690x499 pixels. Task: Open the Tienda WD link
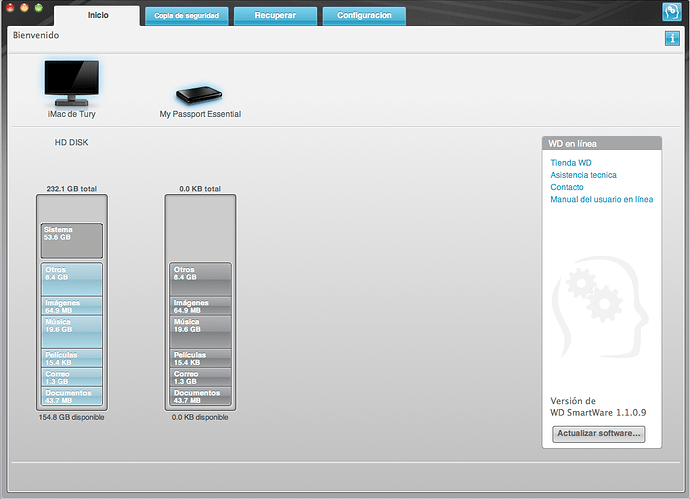[x=571, y=163]
